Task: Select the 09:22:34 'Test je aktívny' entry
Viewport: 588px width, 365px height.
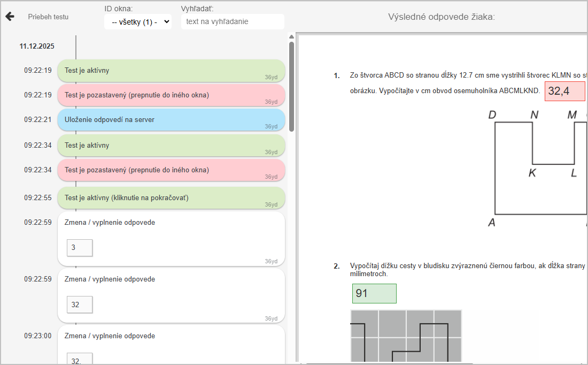Action: pos(171,146)
